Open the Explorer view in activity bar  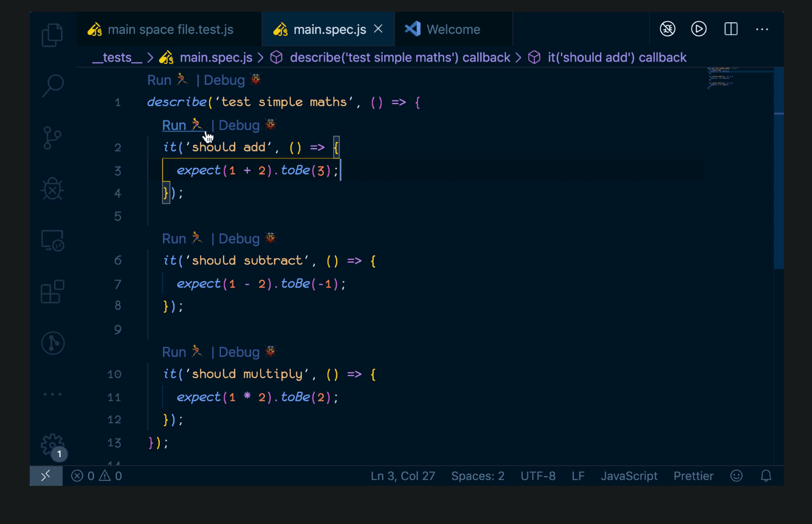tap(52, 35)
